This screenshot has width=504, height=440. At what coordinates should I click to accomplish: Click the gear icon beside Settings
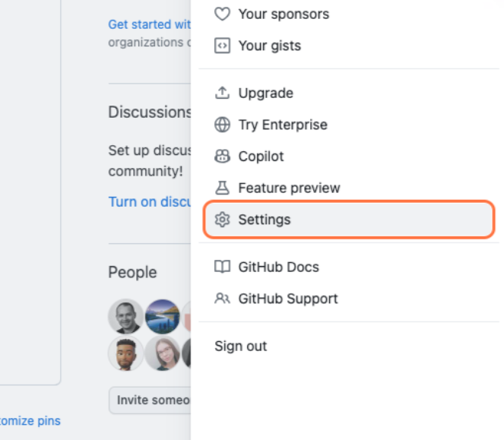point(222,220)
